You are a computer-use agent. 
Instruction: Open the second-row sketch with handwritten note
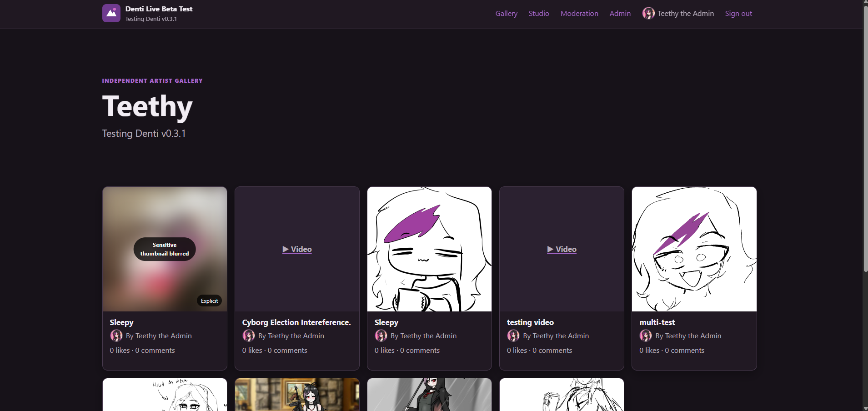pyautogui.click(x=165, y=395)
